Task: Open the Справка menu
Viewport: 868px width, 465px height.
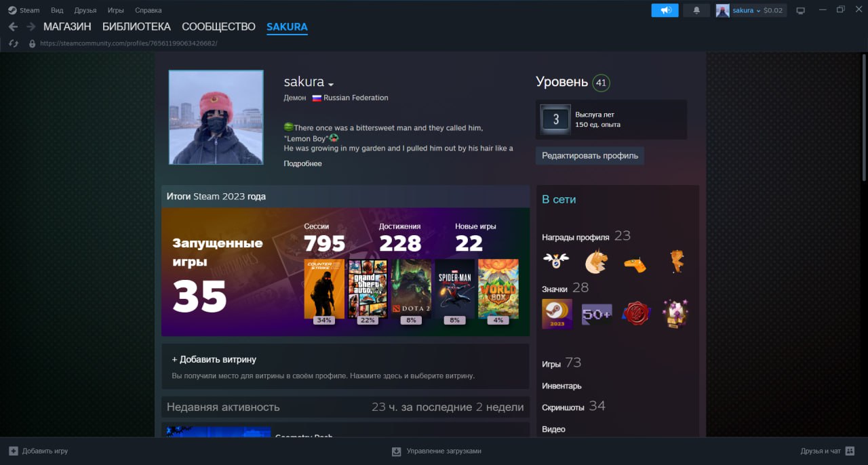Action: tap(149, 10)
